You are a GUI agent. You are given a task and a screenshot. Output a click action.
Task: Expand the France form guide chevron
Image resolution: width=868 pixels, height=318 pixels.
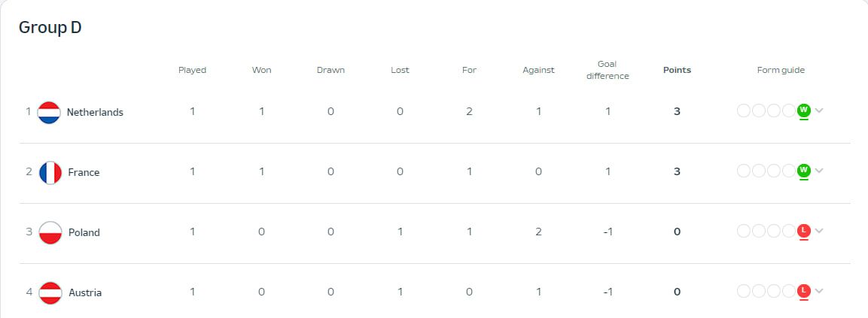(x=819, y=171)
